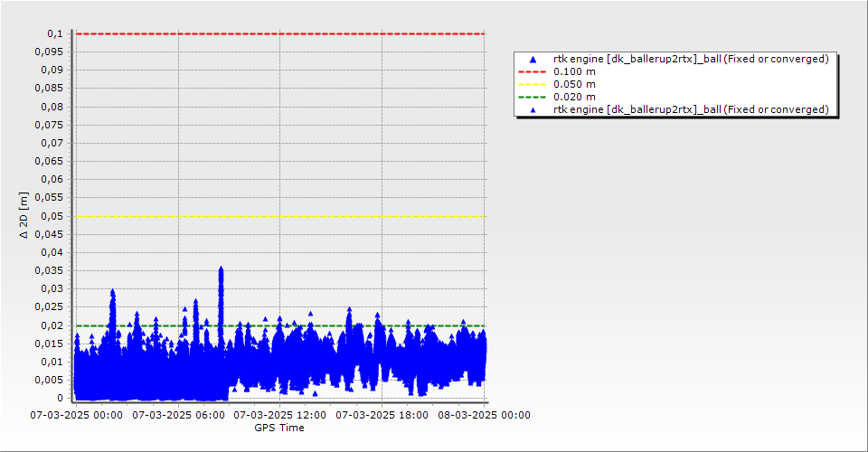This screenshot has height=452, width=868.
Task: Select the 0.100 m legend label
Action: pos(574,71)
